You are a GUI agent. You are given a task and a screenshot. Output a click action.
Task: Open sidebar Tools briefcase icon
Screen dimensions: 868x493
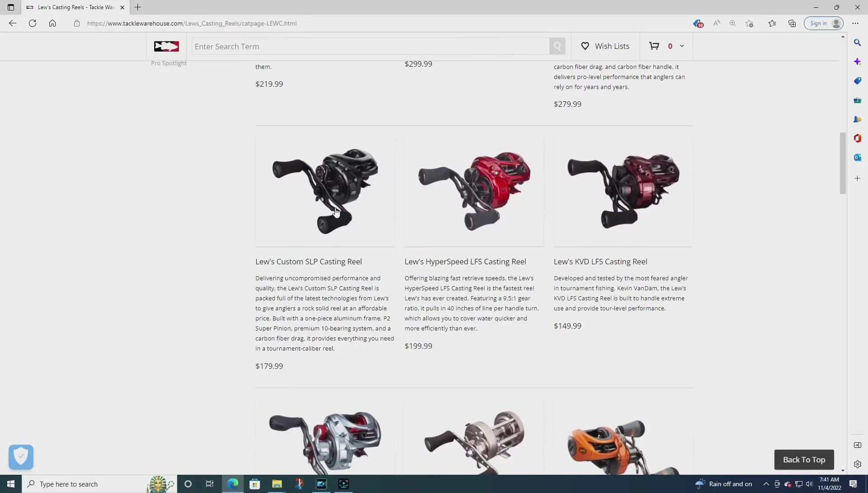coord(858,100)
